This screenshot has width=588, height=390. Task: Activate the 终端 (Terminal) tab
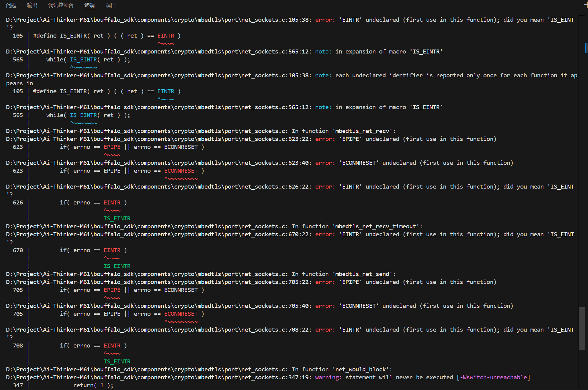89,5
